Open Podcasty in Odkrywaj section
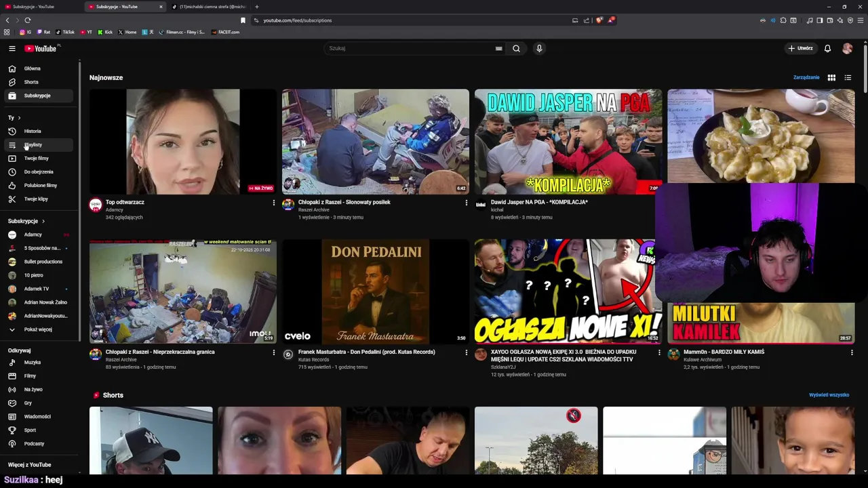The width and height of the screenshot is (868, 488). pyautogui.click(x=37, y=444)
